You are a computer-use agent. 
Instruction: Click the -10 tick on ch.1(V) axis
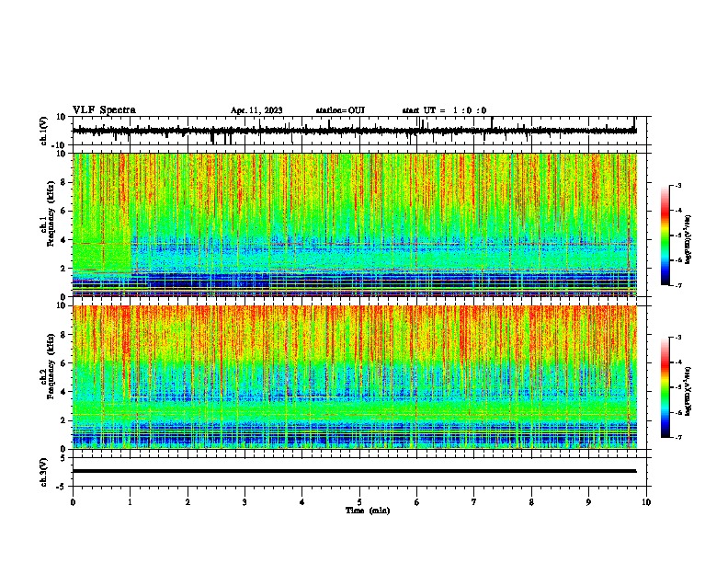tap(60, 145)
